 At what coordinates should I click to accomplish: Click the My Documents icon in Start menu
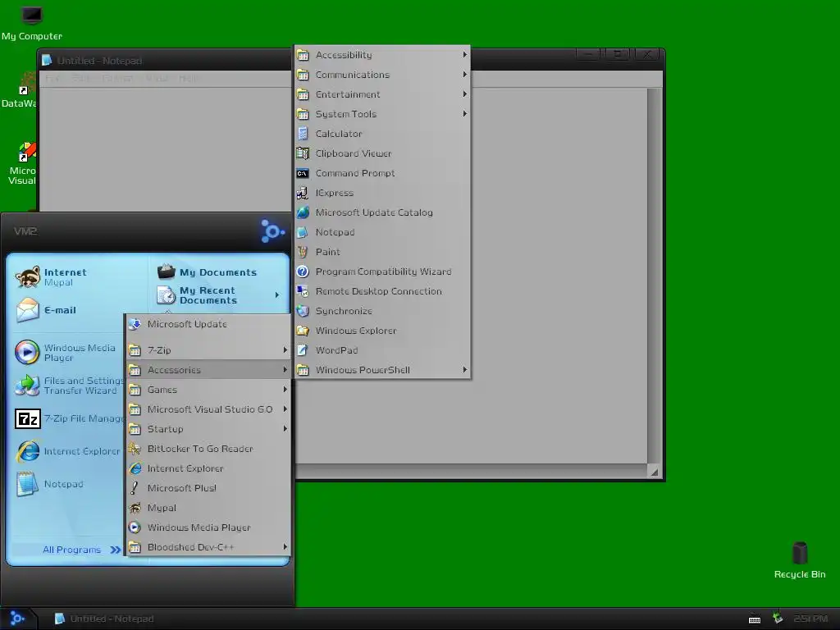click(166, 271)
